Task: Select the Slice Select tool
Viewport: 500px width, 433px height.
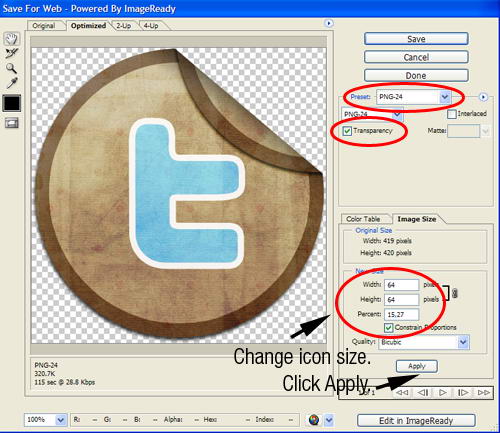Action: point(11,53)
